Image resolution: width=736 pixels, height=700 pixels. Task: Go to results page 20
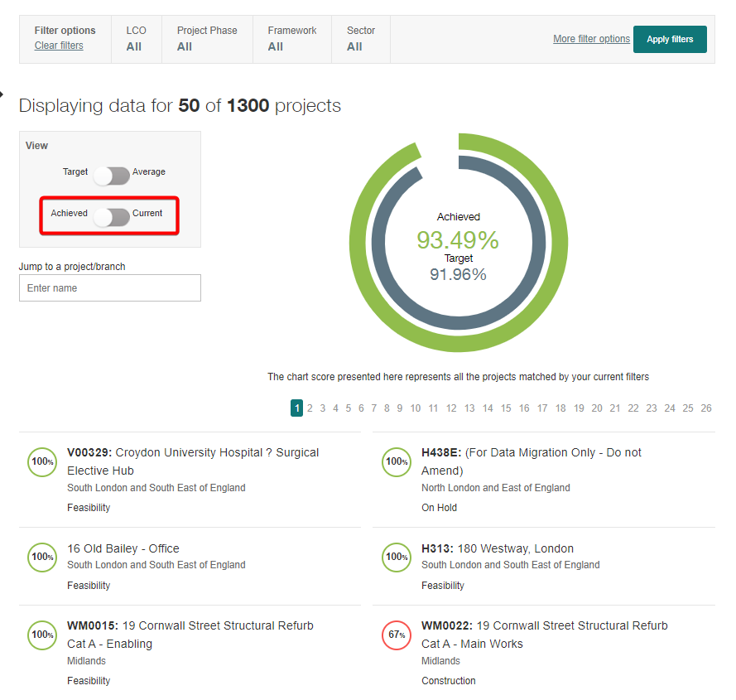[x=597, y=408]
